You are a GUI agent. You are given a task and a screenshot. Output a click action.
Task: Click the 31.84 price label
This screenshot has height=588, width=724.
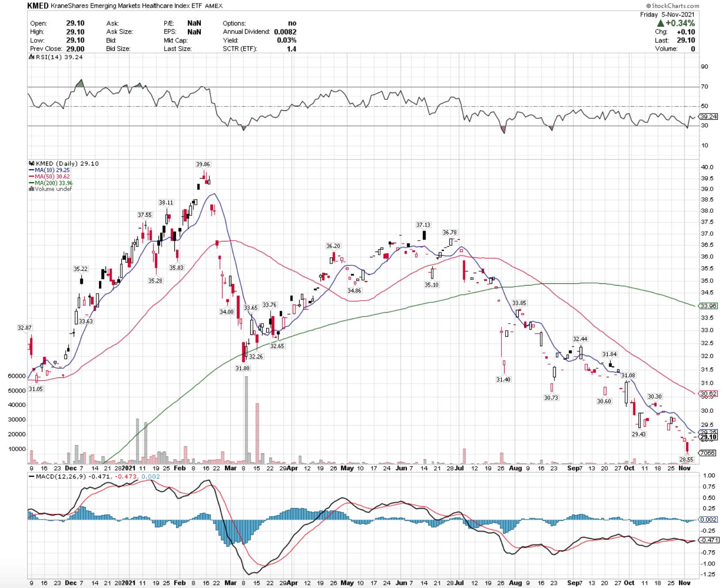click(x=610, y=354)
